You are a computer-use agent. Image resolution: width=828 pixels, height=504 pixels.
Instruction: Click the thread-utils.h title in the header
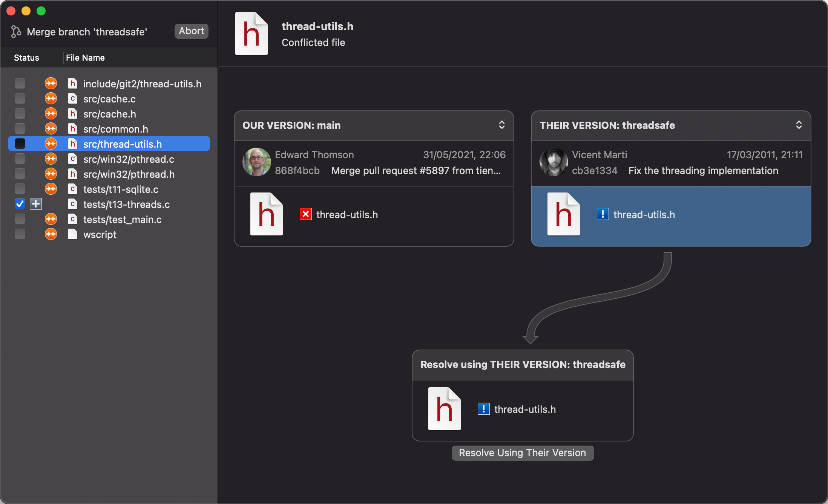317,26
